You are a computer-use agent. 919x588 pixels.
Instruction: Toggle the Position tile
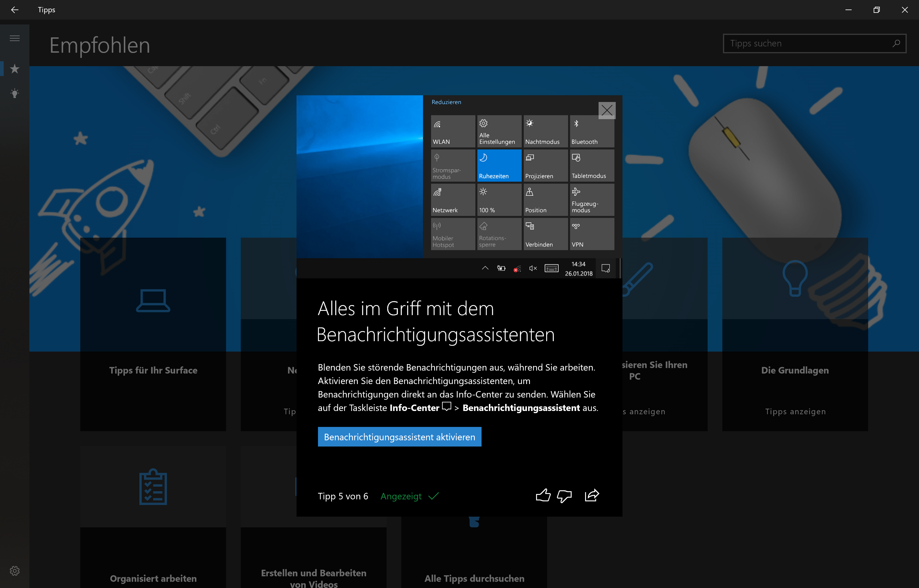[545, 200]
